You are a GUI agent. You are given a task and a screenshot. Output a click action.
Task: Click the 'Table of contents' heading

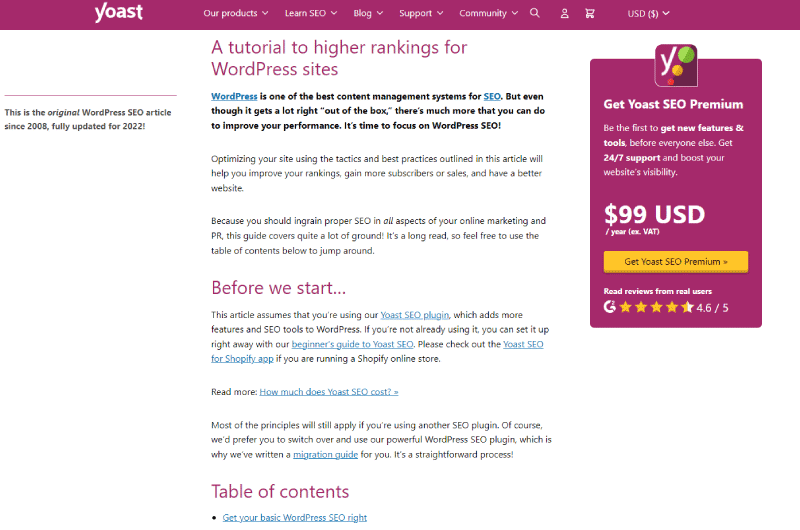tap(280, 491)
